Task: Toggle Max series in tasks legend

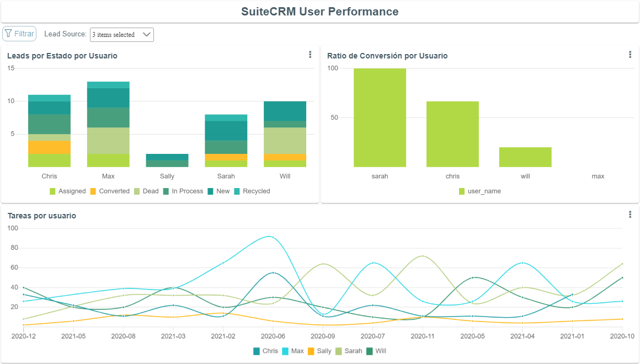Action: pyautogui.click(x=293, y=351)
